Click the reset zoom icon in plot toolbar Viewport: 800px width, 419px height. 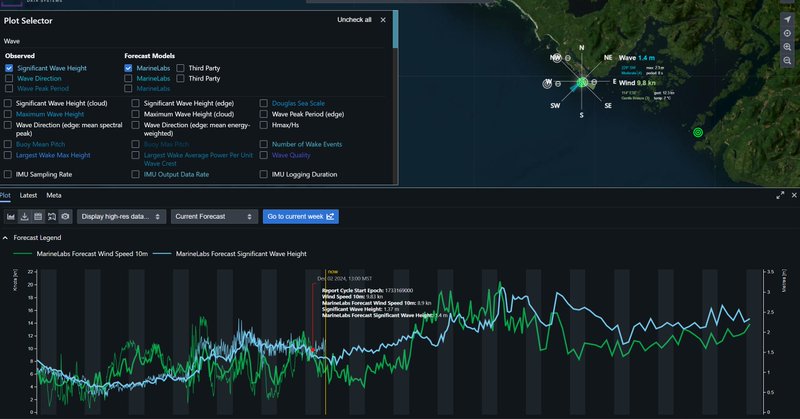(52, 216)
